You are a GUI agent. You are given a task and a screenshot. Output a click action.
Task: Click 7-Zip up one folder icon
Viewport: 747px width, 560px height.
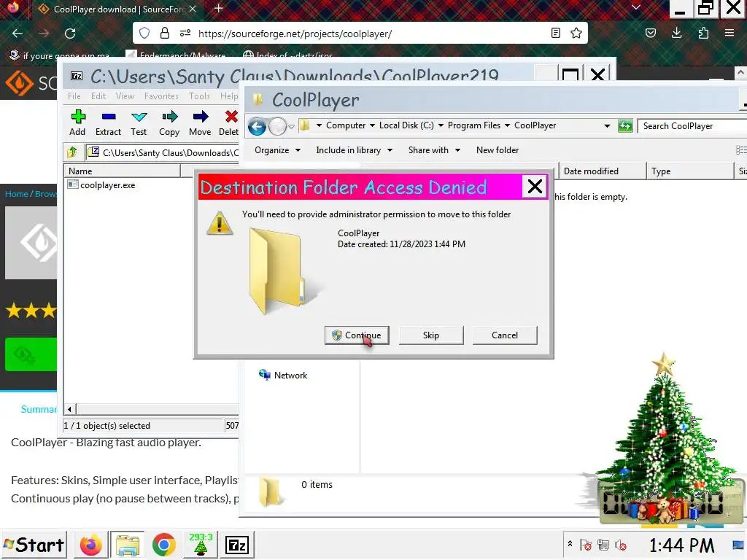click(x=72, y=152)
